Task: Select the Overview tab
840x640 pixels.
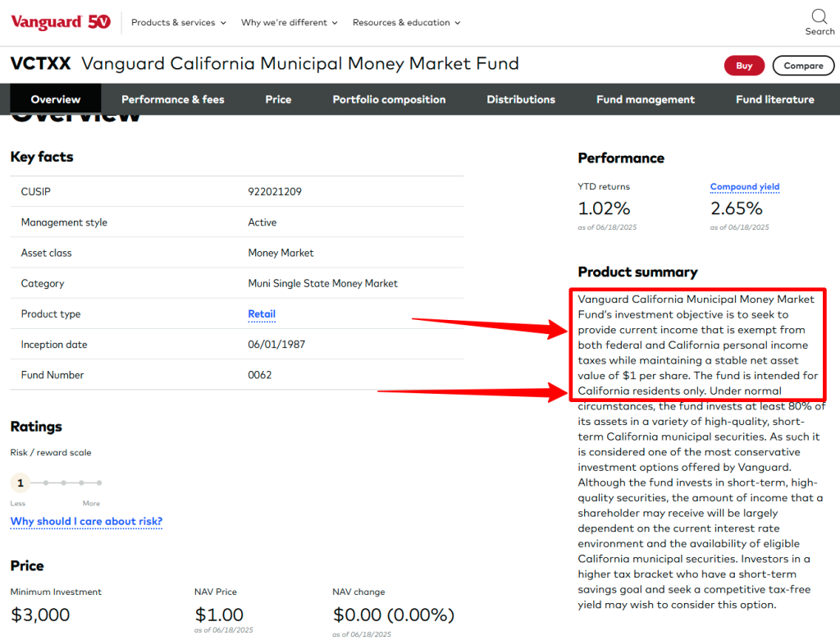Action: pyautogui.click(x=56, y=99)
